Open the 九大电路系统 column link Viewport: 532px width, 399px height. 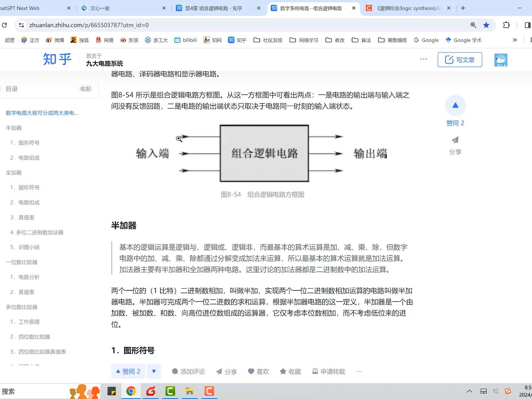click(x=105, y=64)
